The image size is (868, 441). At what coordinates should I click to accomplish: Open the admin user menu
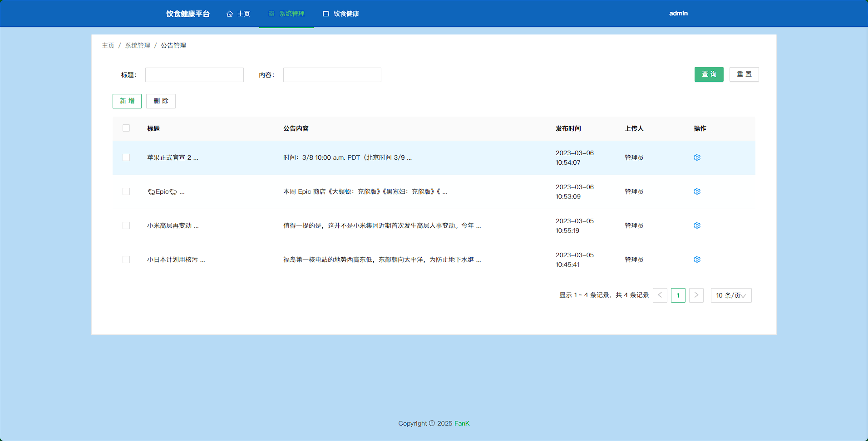678,14
